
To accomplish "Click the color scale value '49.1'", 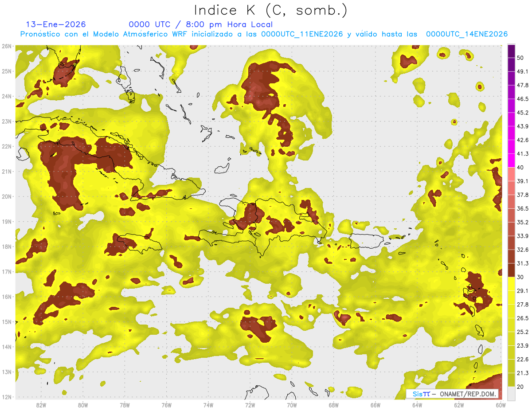I will [523, 71].
